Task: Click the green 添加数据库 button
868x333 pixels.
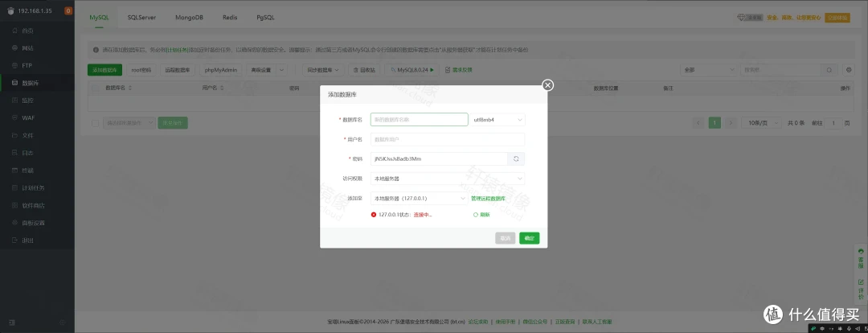Action: pyautogui.click(x=104, y=70)
